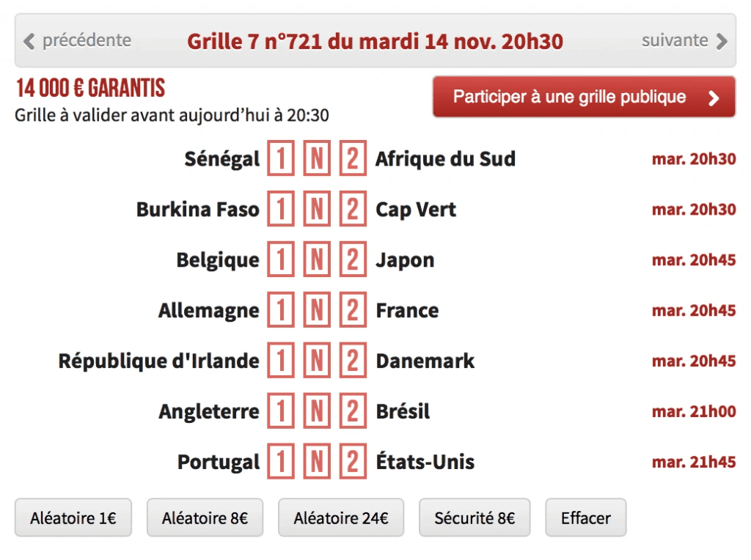Select "N" for Belgique vs Japon
The height and width of the screenshot is (560, 751).
[x=317, y=259]
